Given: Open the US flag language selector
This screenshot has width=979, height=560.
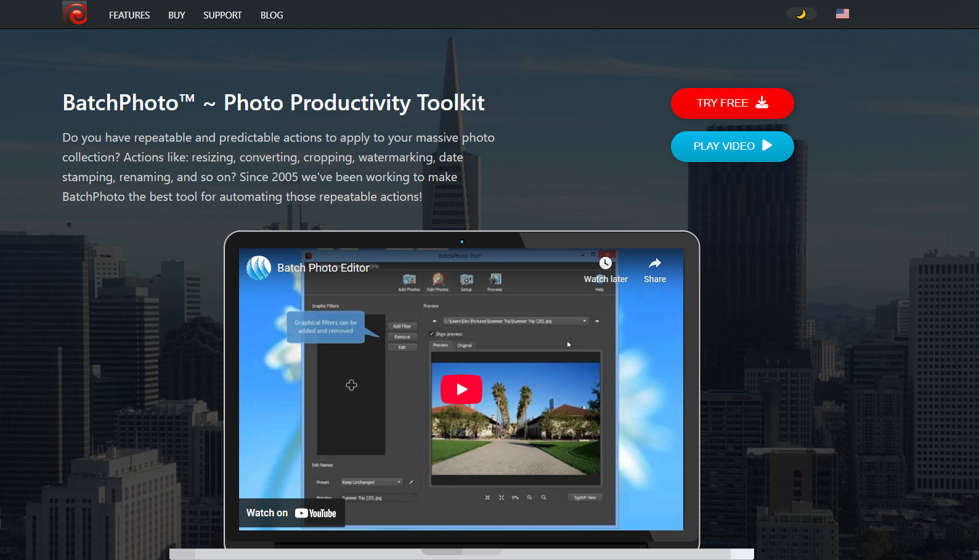Looking at the screenshot, I should coord(842,14).
